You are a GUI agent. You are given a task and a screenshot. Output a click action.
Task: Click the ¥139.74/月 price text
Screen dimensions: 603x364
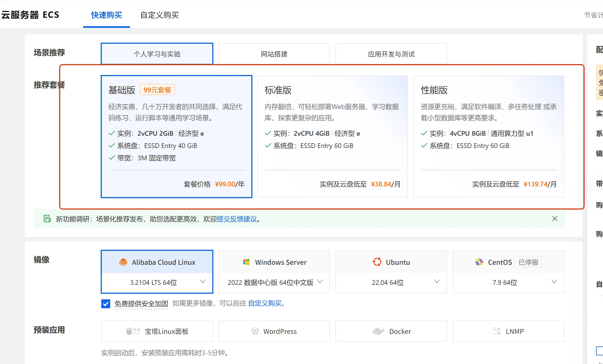tap(540, 184)
